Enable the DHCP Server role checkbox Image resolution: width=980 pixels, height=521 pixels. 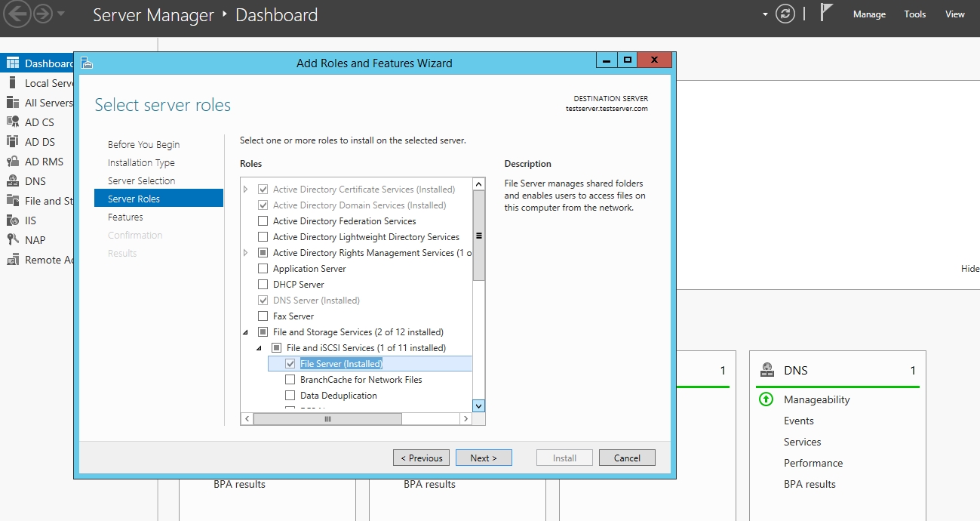click(263, 285)
